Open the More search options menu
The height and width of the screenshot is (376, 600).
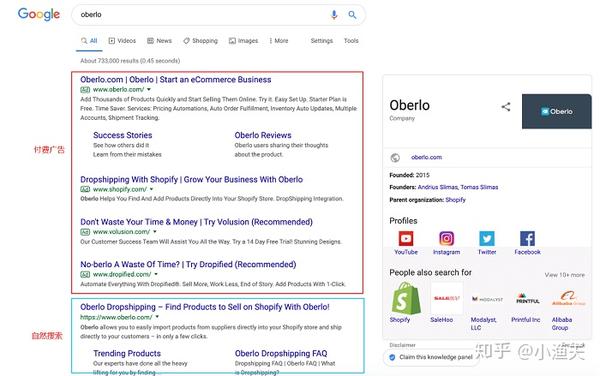[279, 41]
